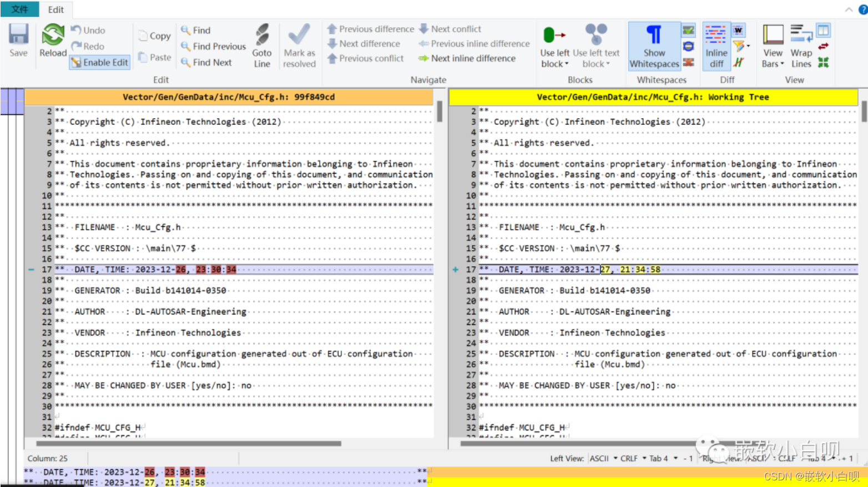868x487 pixels.
Task: Click left pane horizontal scrollbar
Action: click(189, 443)
